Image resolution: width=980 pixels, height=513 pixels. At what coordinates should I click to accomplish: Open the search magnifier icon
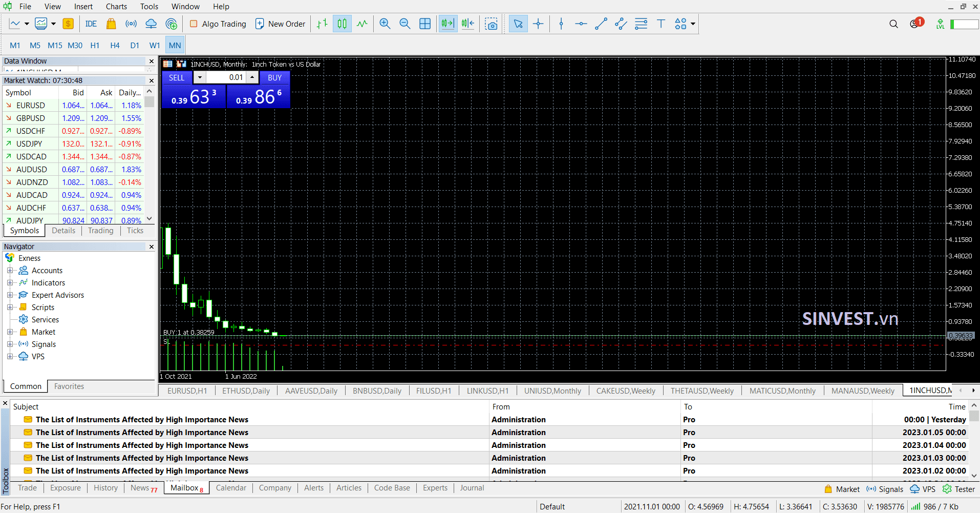tap(893, 24)
